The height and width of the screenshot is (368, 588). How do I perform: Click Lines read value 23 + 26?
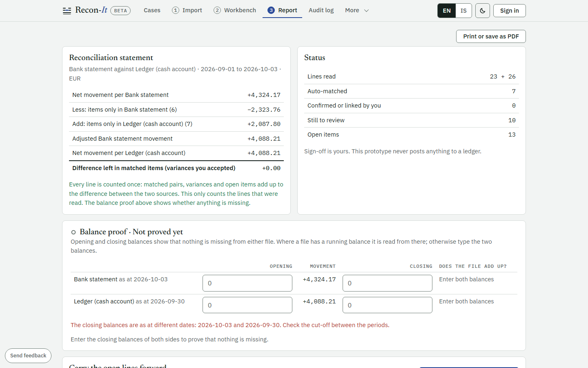(x=503, y=76)
